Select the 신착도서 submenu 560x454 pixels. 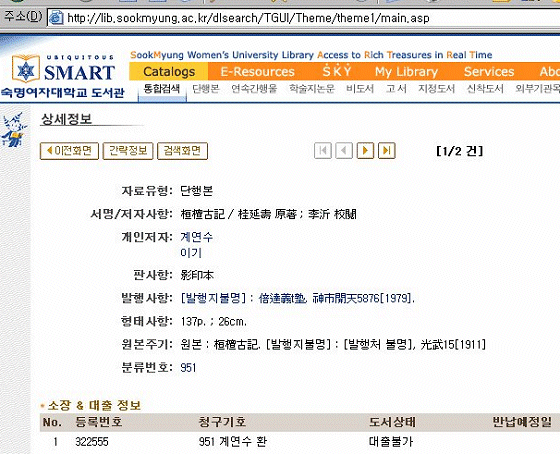click(485, 89)
